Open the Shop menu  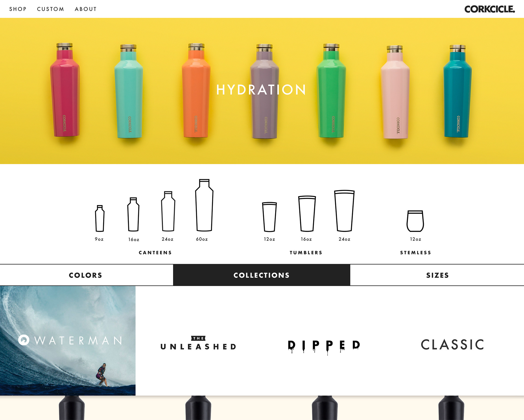pos(18,9)
